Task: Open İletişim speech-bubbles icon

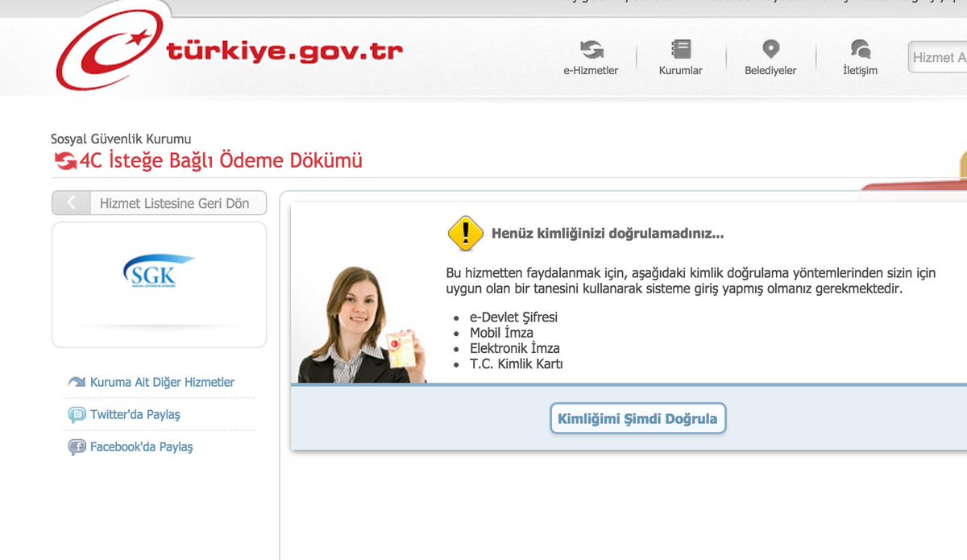Action: [860, 49]
